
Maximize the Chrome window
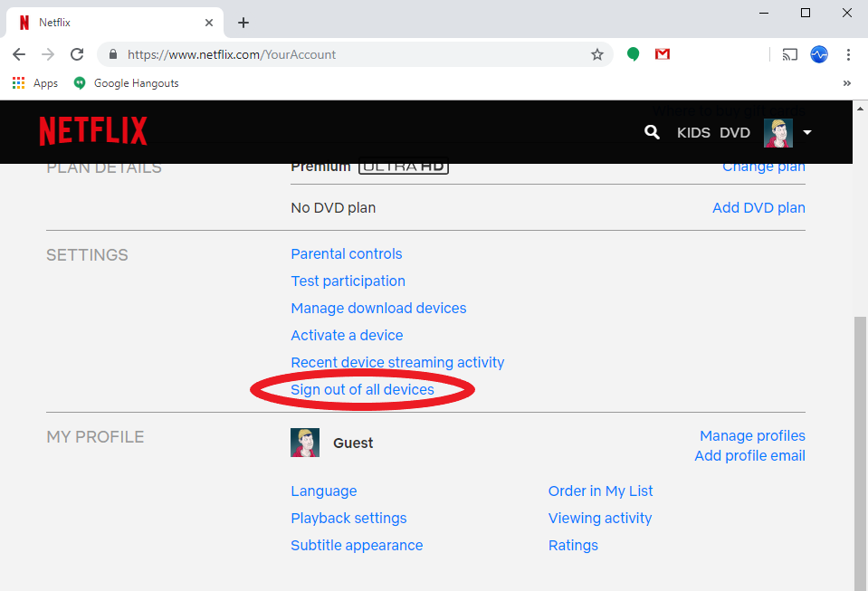(806, 13)
